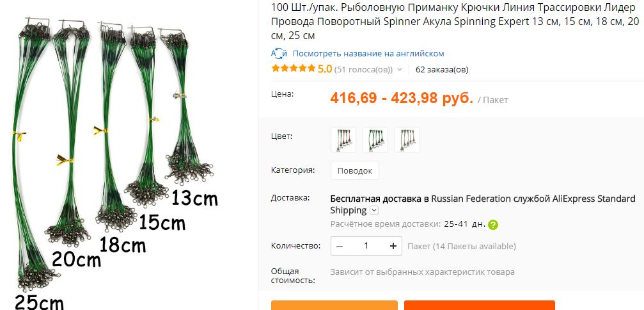Screen dimensions: 644x310
Task: Increase quantity with the plus button
Action: tap(393, 246)
